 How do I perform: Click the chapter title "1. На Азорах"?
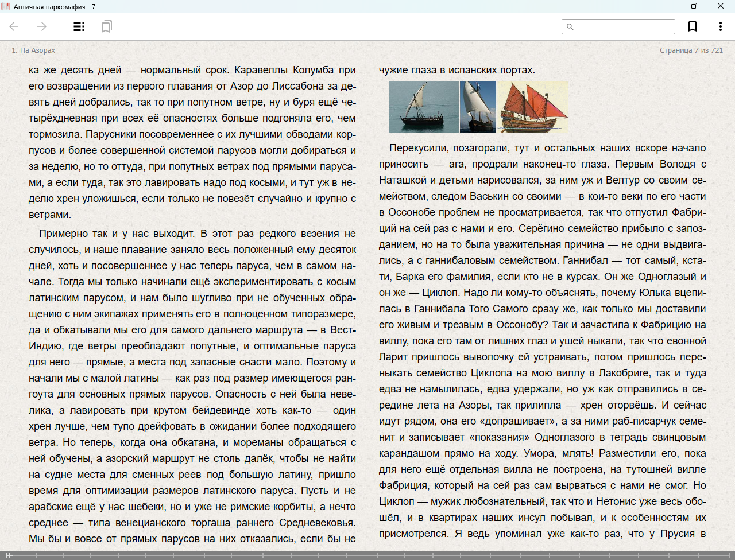33,50
